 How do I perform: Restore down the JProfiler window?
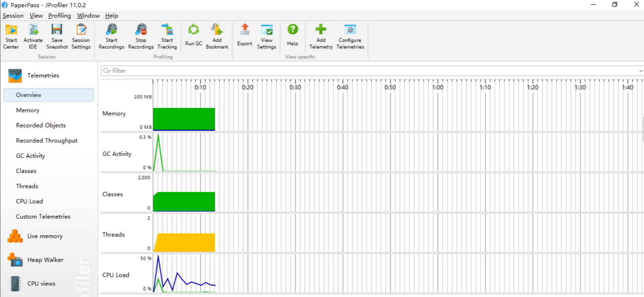[x=615, y=5]
